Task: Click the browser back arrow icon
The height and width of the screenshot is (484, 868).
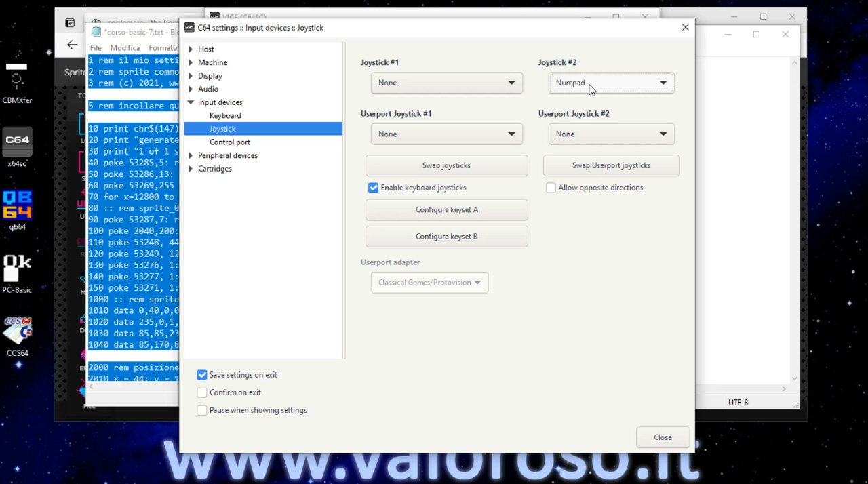Action: [x=72, y=45]
